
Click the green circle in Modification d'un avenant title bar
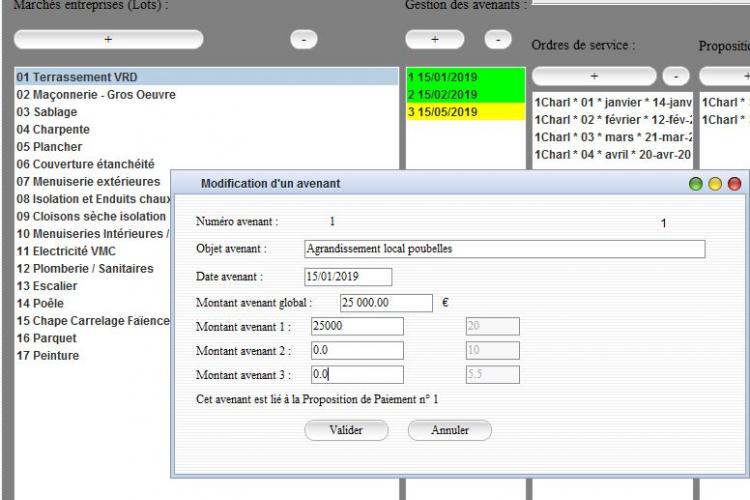tap(695, 184)
